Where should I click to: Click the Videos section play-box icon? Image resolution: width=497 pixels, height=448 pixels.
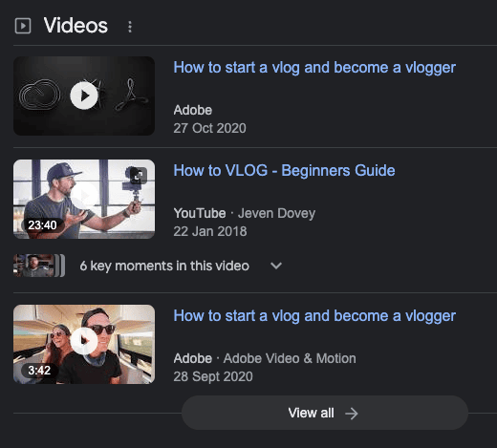pyautogui.click(x=23, y=26)
